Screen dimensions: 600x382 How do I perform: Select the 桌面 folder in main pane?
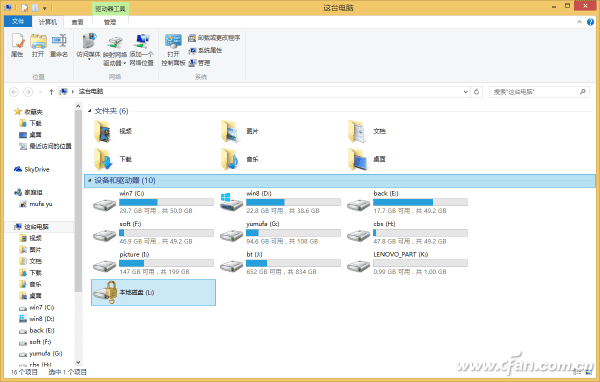click(367, 159)
